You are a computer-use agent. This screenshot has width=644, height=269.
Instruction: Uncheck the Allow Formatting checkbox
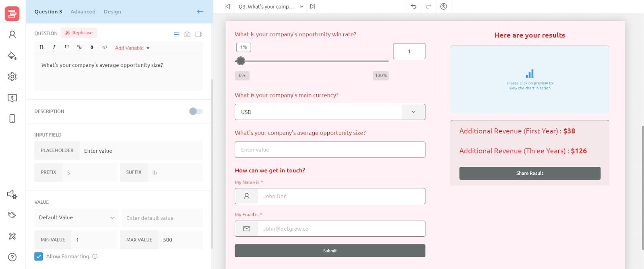pos(39,257)
